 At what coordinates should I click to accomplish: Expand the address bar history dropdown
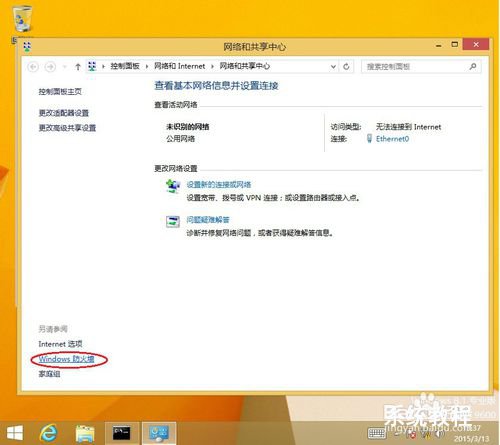click(x=333, y=67)
